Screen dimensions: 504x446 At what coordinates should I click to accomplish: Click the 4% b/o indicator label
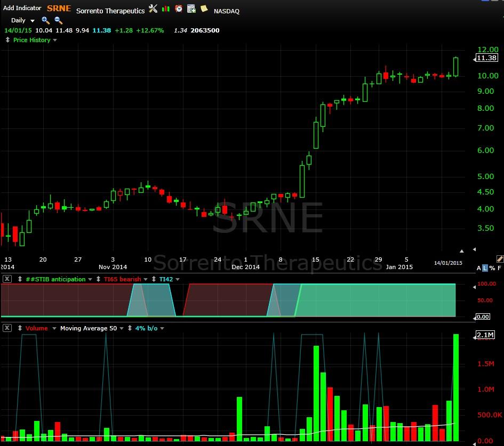pos(146,328)
